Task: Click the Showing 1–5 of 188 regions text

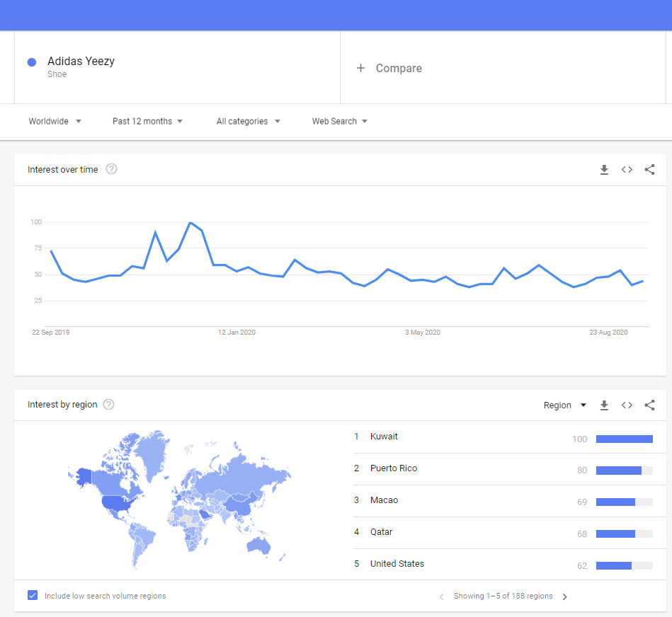Action: click(503, 596)
